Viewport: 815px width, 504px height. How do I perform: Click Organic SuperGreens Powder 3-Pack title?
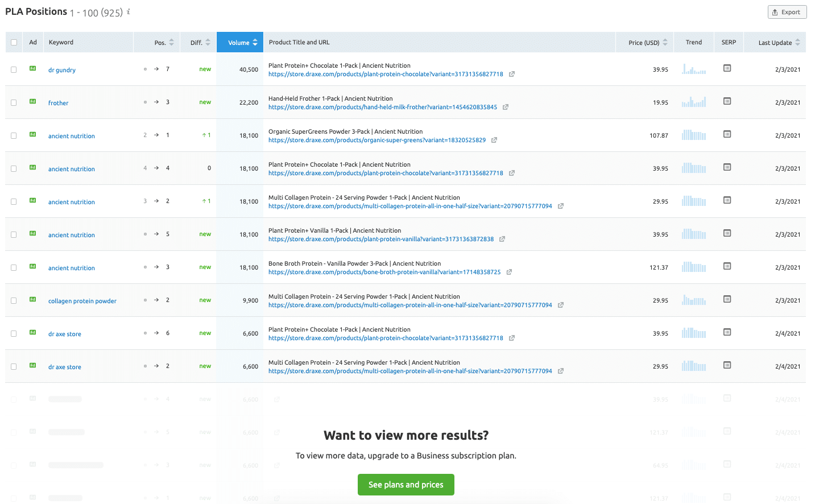point(346,131)
